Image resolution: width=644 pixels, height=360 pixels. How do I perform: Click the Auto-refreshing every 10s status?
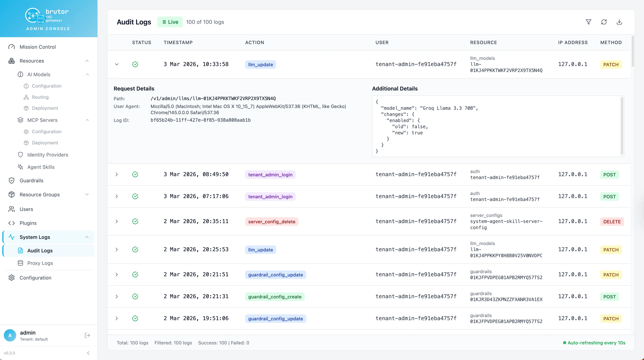tap(594, 343)
